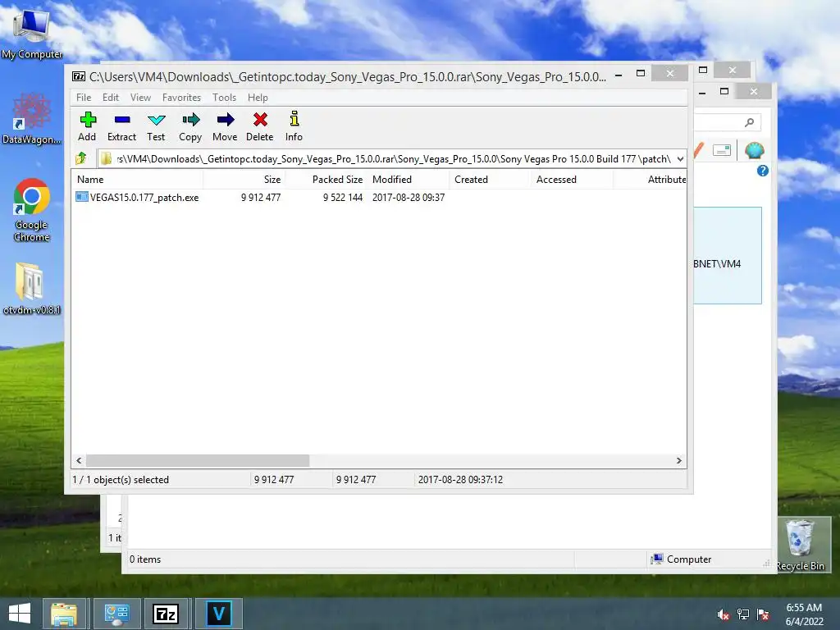Viewport: 840px width, 630px height.
Task: Go up one folder level icon
Action: 81,158
